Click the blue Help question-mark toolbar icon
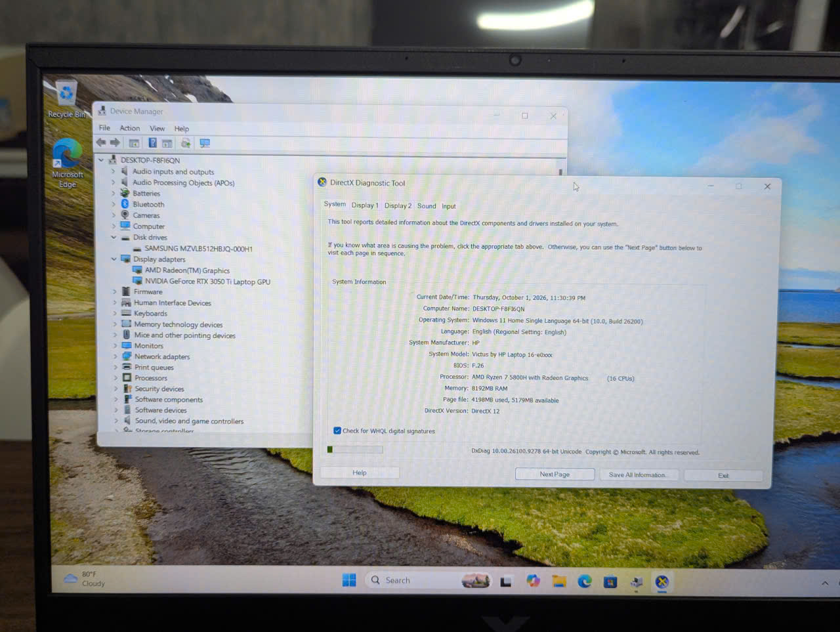This screenshot has height=632, width=840. click(152, 143)
